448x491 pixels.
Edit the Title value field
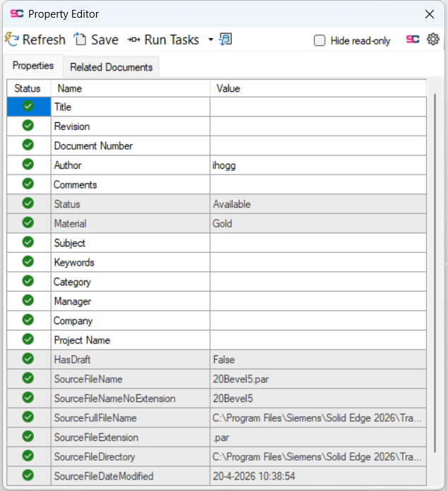(x=318, y=107)
